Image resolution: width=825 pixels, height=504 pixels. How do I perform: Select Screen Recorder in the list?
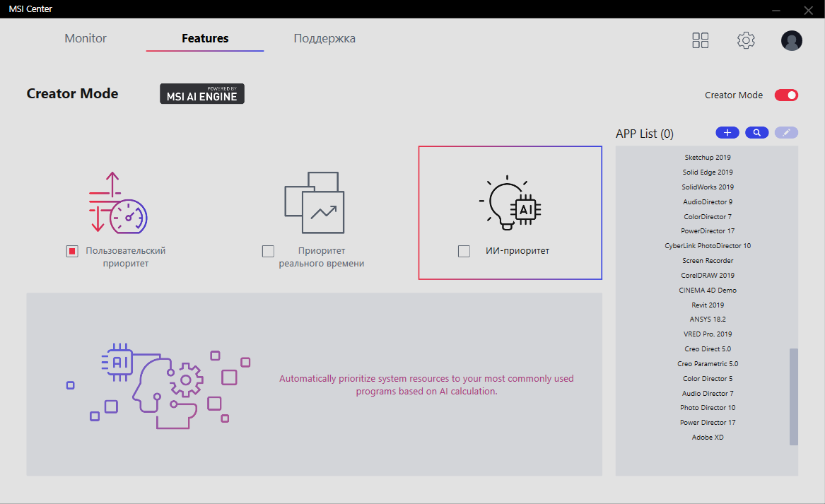pos(707,260)
